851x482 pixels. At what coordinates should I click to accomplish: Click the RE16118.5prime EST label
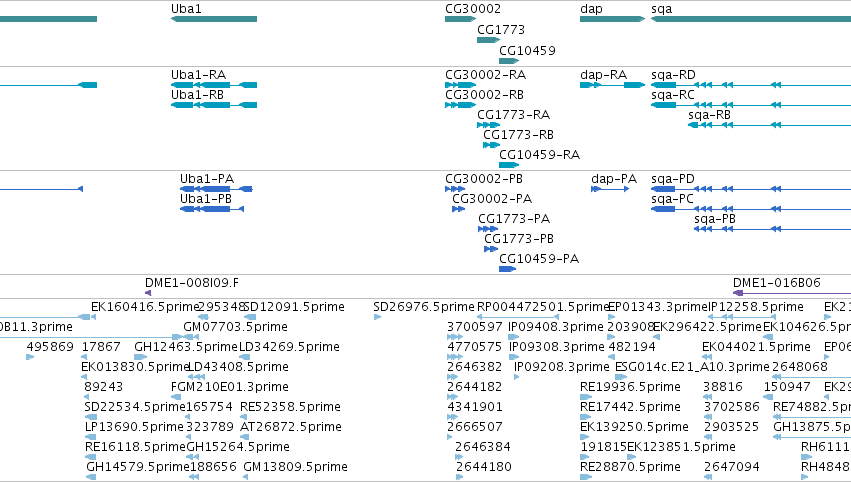point(135,447)
